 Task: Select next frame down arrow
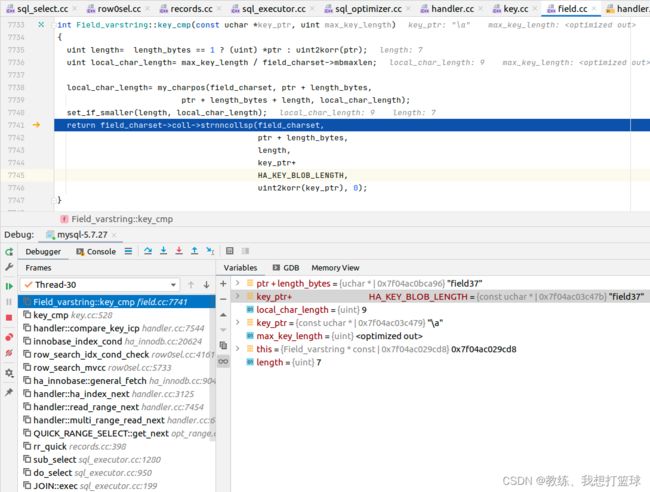(206, 285)
